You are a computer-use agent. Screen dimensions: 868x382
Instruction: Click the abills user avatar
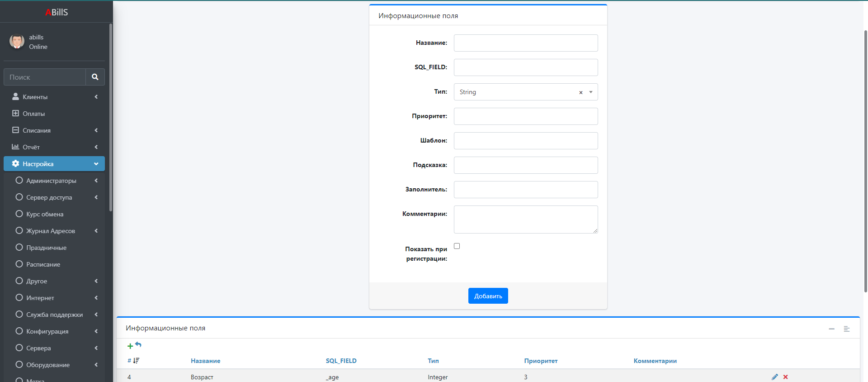coord(17,42)
